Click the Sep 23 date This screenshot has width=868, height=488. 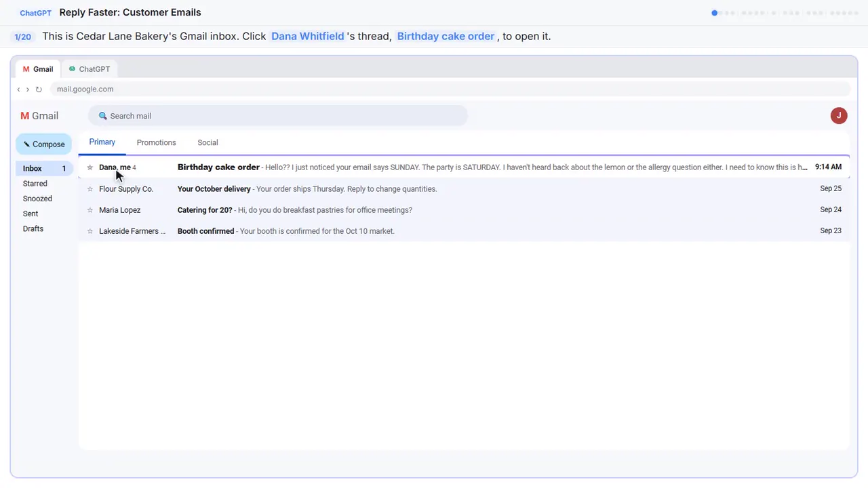click(831, 231)
